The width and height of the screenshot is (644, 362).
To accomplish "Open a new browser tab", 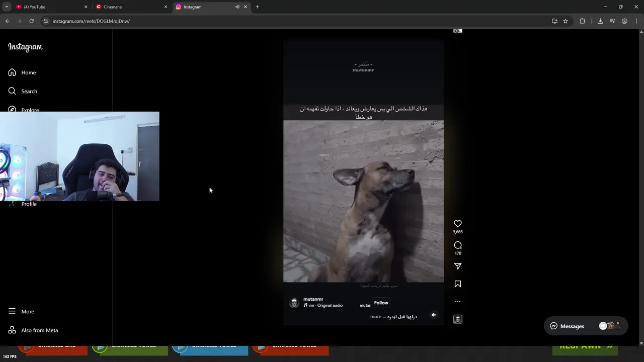I will click(x=258, y=7).
